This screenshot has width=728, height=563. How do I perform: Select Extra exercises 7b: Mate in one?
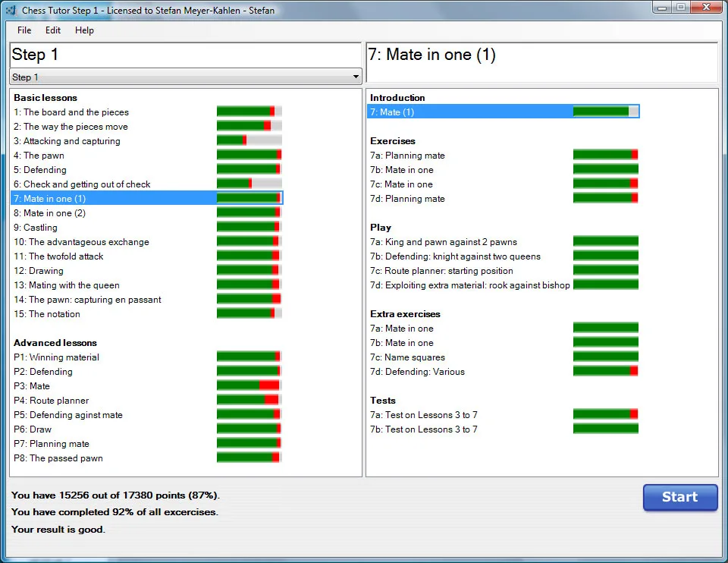[x=402, y=342]
